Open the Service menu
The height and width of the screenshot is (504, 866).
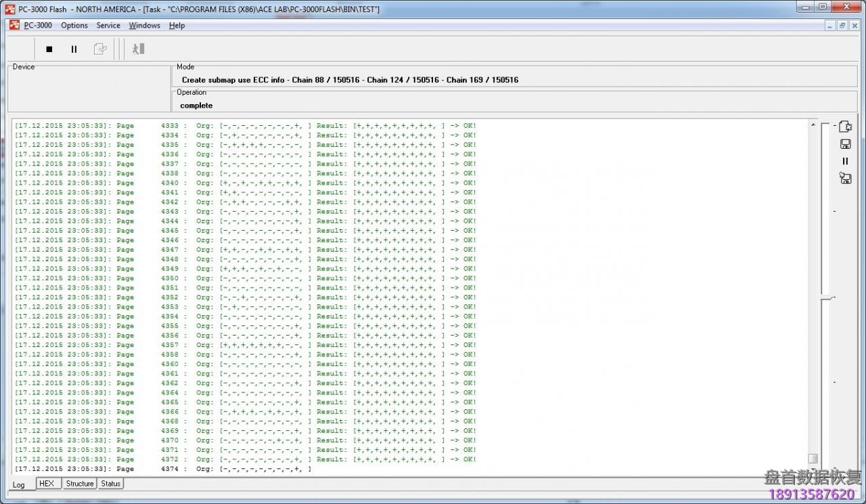(108, 26)
